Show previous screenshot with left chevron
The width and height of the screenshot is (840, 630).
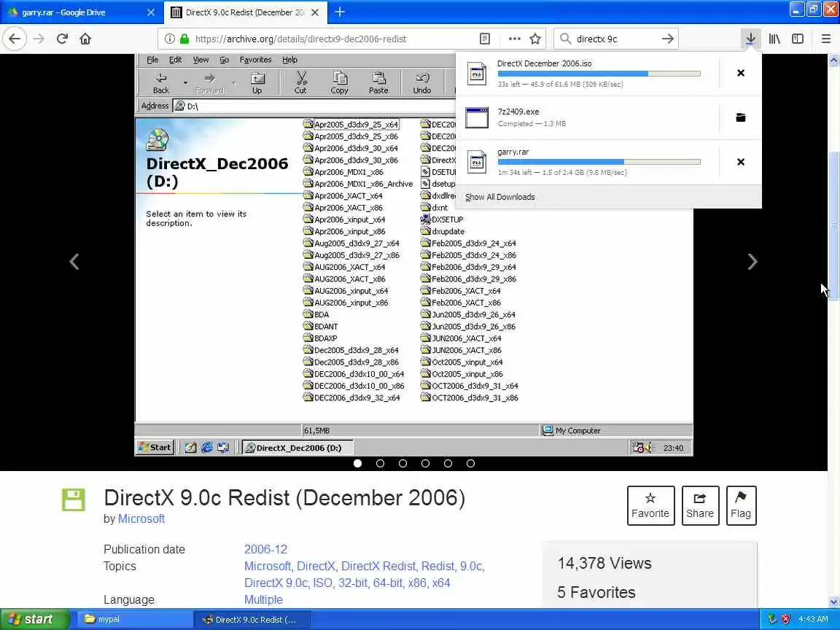pyautogui.click(x=74, y=262)
